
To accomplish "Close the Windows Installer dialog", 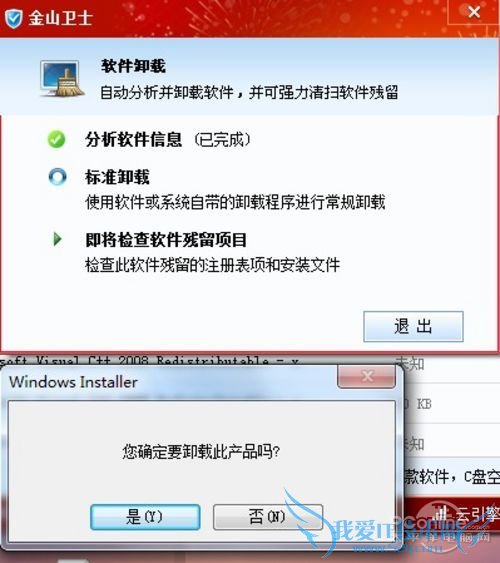I will pos(366,377).
